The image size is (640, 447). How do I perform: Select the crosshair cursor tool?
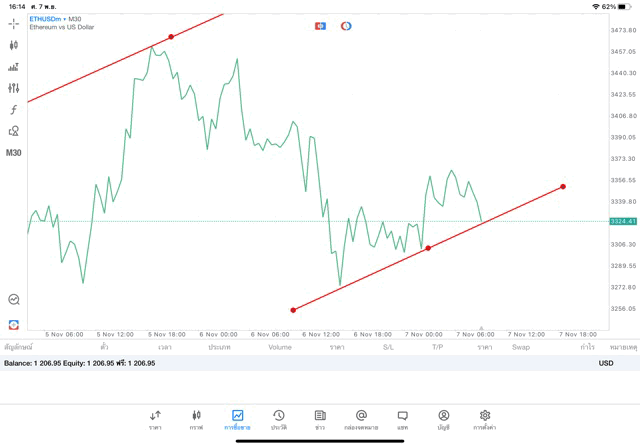[x=14, y=23]
